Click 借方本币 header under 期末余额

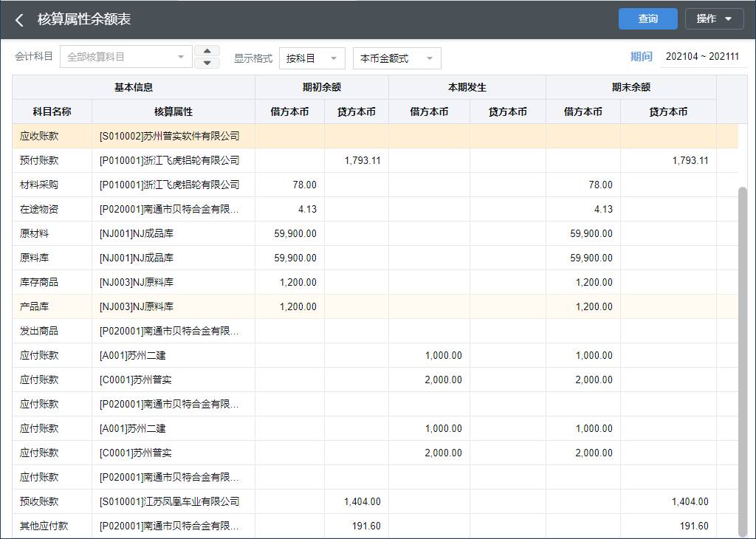(x=583, y=111)
